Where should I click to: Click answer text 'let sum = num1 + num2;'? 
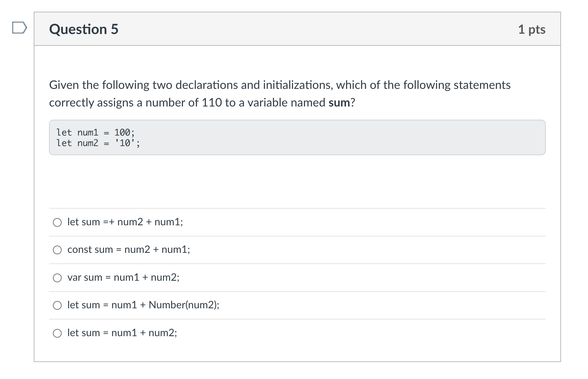[122, 333]
